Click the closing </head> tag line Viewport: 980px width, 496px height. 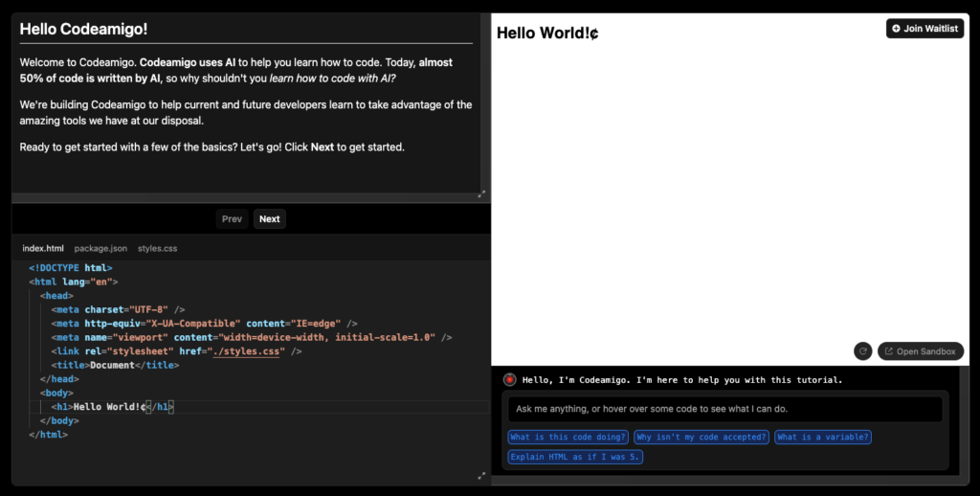click(59, 379)
